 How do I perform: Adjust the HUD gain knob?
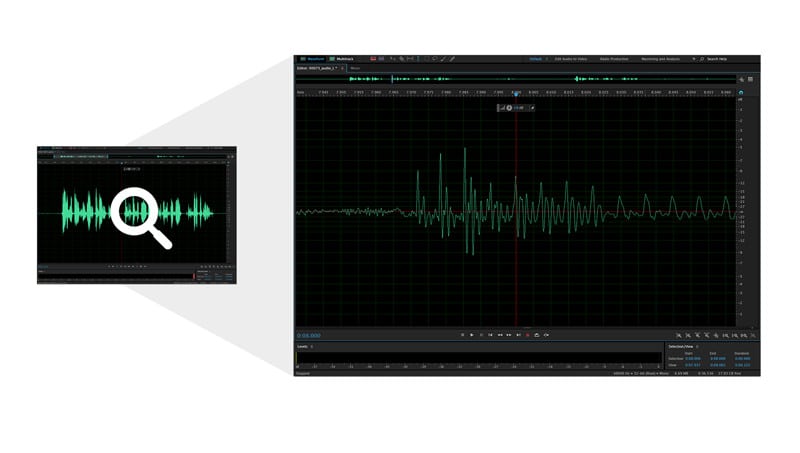(x=509, y=108)
